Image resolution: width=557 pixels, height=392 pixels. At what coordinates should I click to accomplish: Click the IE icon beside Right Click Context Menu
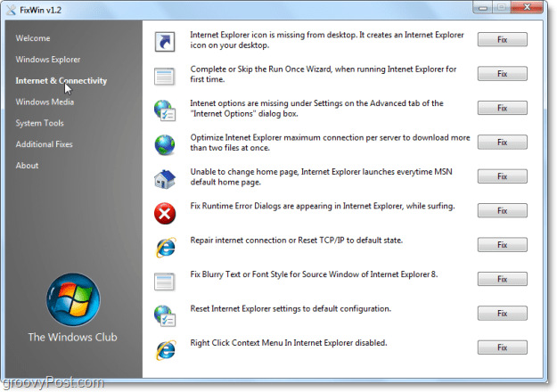click(x=165, y=350)
